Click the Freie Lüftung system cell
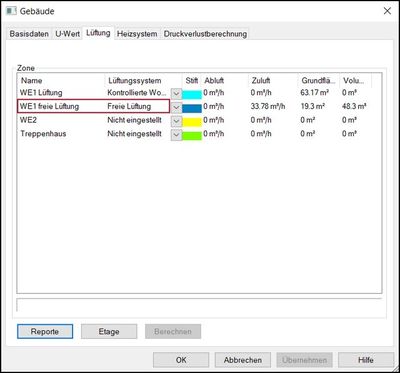Image resolution: width=400 pixels, height=373 pixels. click(x=129, y=106)
